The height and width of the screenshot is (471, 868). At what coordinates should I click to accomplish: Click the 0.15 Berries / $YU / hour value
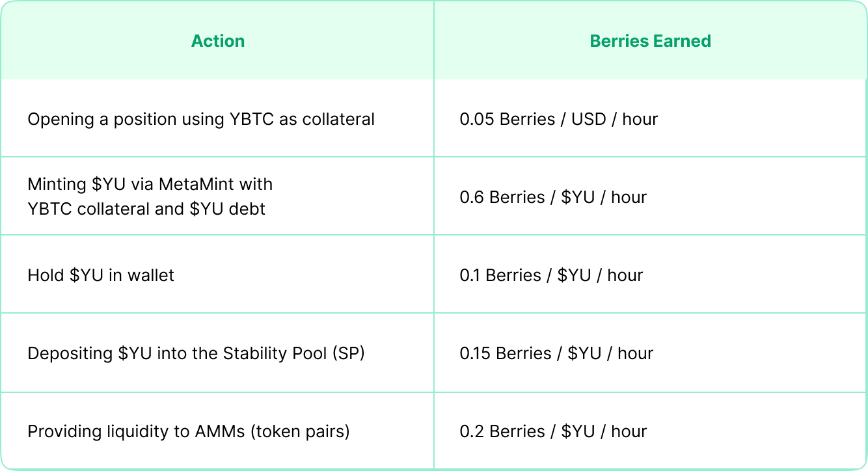(x=556, y=353)
